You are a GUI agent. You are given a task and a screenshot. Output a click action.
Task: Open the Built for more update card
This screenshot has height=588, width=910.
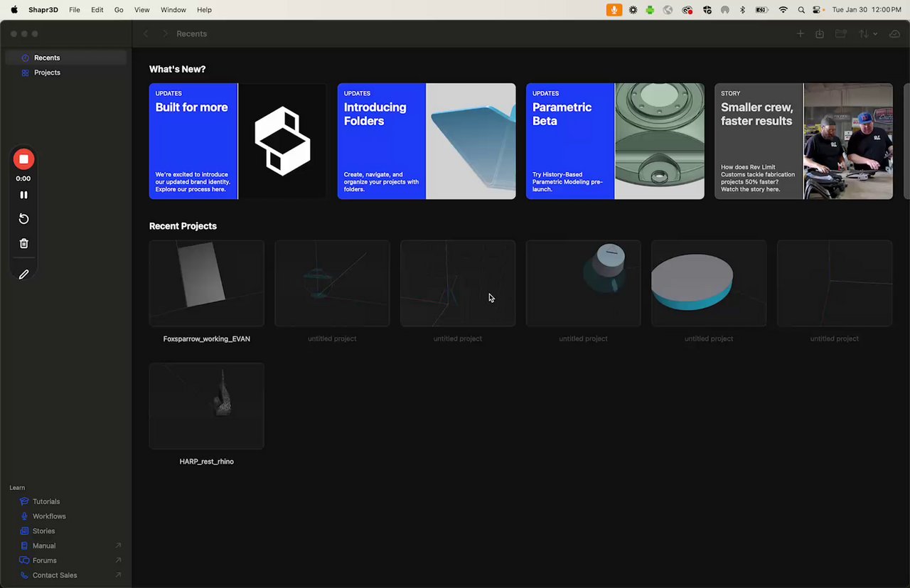(x=238, y=141)
